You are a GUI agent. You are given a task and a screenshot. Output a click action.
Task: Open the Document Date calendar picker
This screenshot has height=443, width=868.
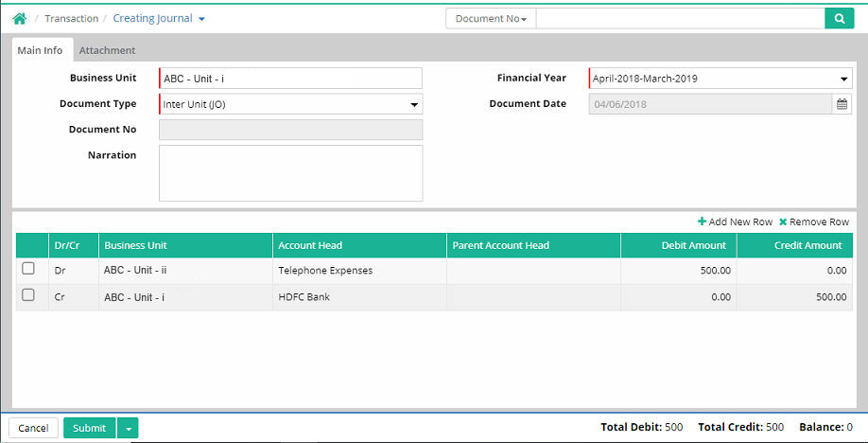click(x=842, y=104)
